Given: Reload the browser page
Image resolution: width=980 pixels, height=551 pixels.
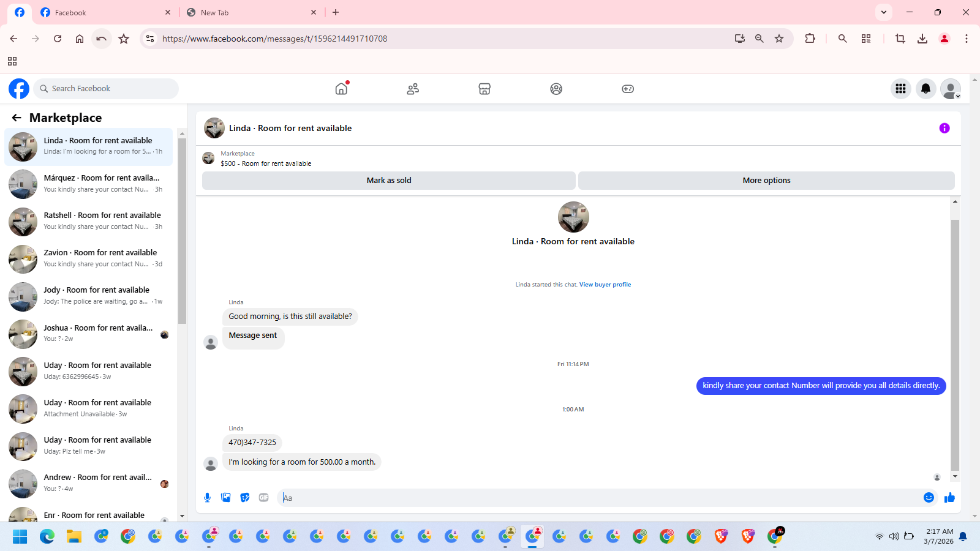Looking at the screenshot, I should [x=58, y=39].
